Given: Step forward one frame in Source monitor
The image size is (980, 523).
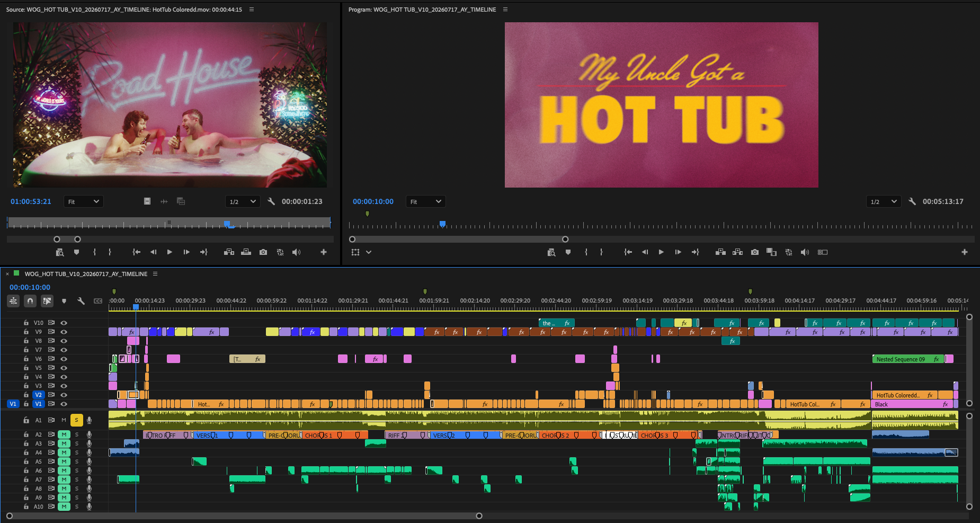Looking at the screenshot, I should click(186, 252).
